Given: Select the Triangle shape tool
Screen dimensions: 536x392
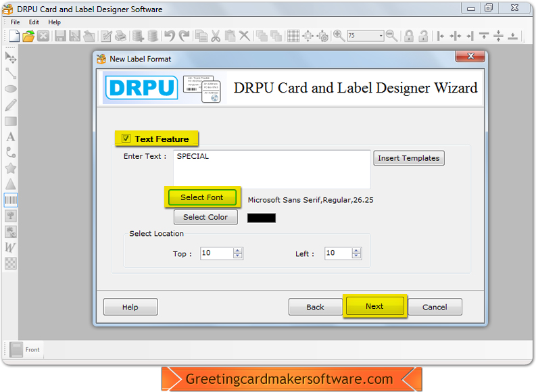Looking at the screenshot, I should point(11,185).
